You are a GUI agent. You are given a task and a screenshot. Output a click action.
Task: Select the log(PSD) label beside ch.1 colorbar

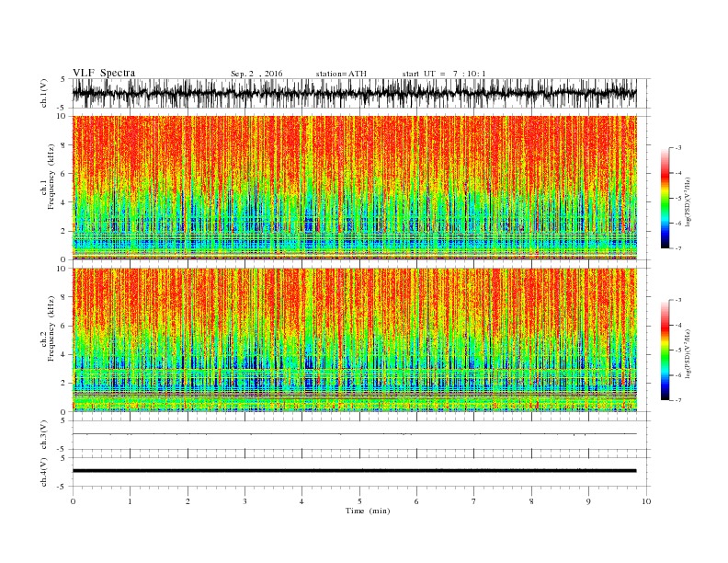click(688, 201)
